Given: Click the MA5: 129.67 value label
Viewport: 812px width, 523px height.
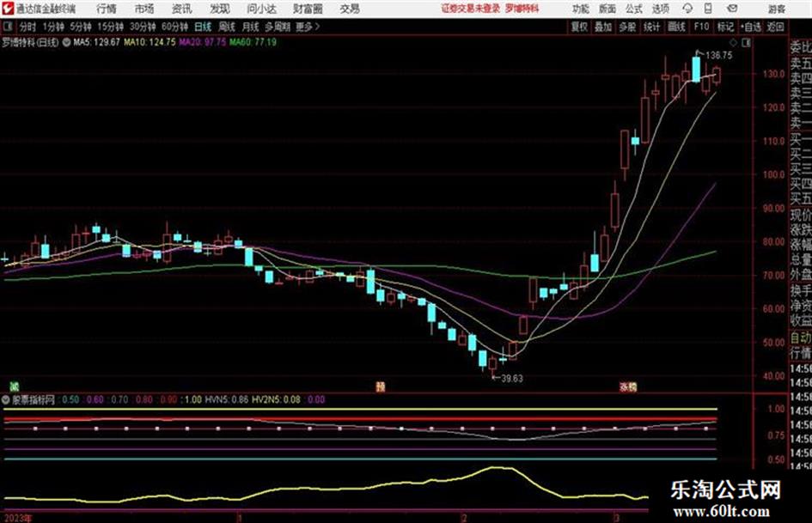Looking at the screenshot, I should (x=96, y=42).
